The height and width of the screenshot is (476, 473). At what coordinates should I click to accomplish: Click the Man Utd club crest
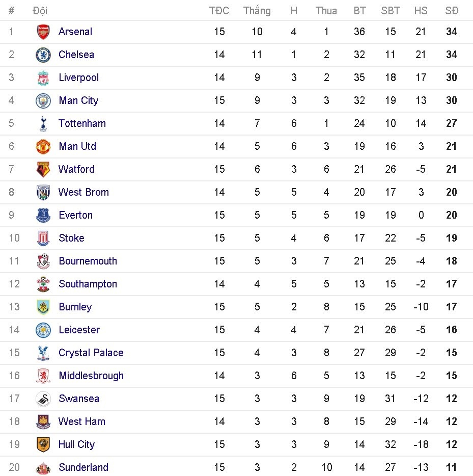pyautogui.click(x=43, y=146)
